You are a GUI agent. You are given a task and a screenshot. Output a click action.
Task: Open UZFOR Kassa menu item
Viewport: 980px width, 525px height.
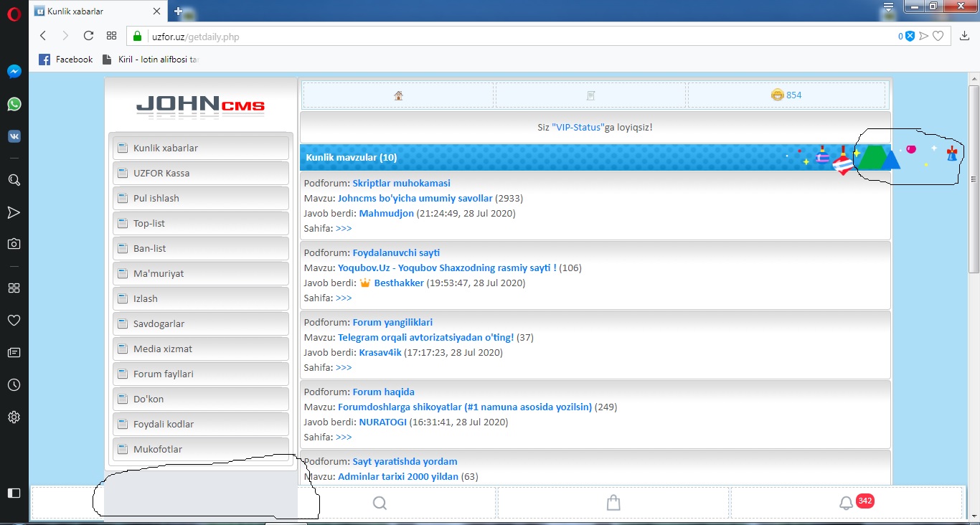[161, 173]
